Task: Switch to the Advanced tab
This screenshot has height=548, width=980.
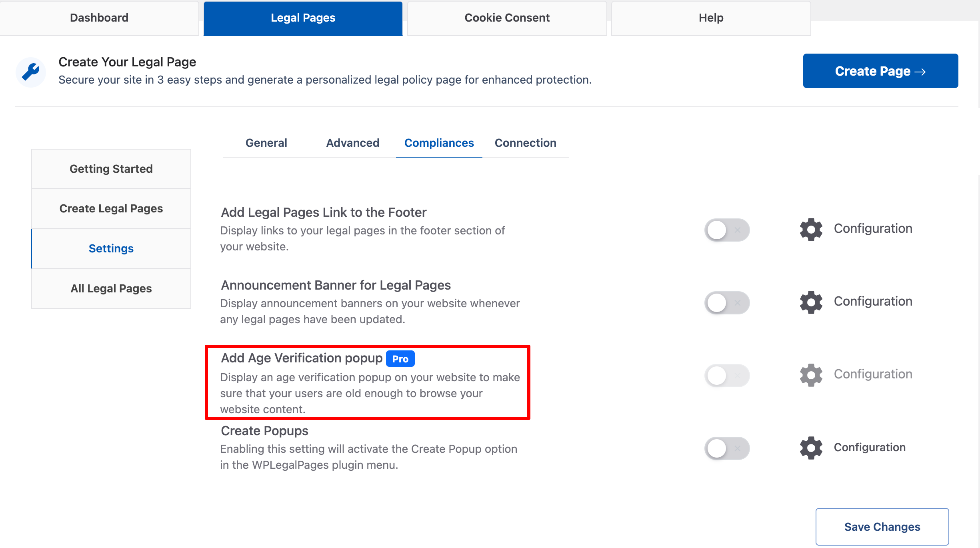Action: [x=352, y=143]
